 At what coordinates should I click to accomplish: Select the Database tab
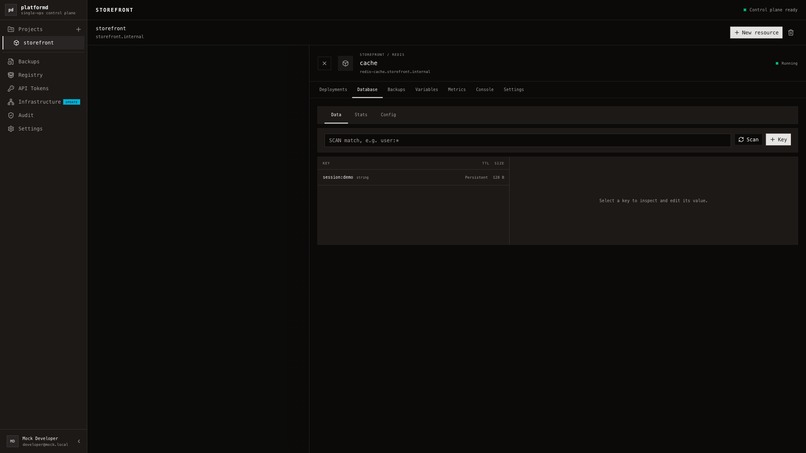click(x=367, y=89)
